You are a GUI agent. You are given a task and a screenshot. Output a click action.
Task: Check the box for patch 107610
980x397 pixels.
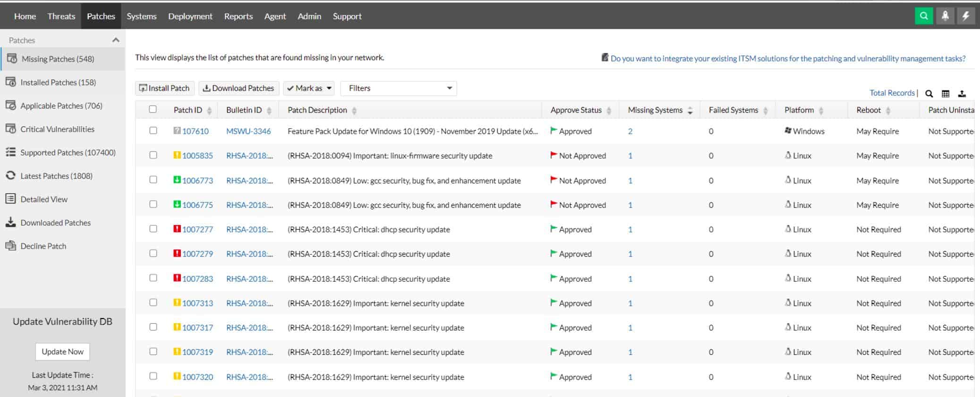pos(153,130)
